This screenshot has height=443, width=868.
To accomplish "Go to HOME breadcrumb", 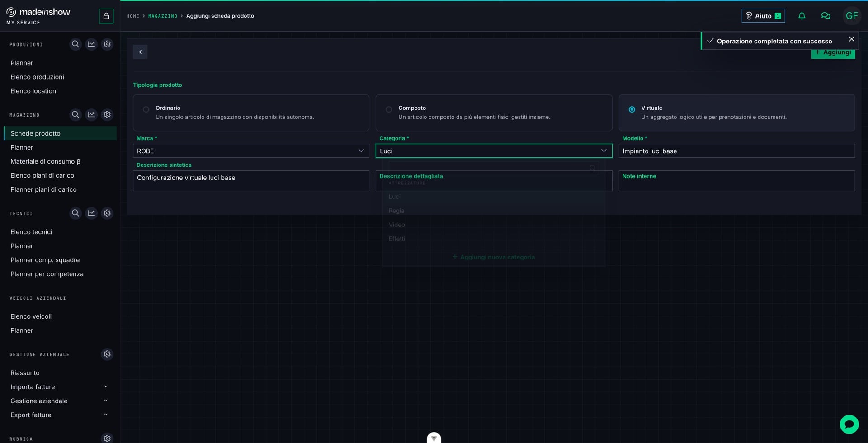I will (x=133, y=16).
